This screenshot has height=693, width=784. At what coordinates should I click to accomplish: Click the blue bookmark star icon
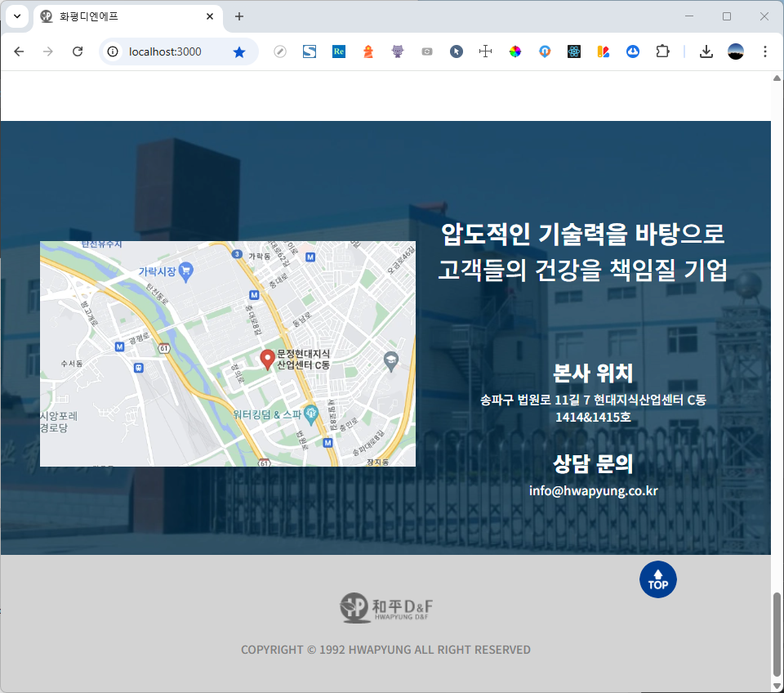tap(239, 51)
